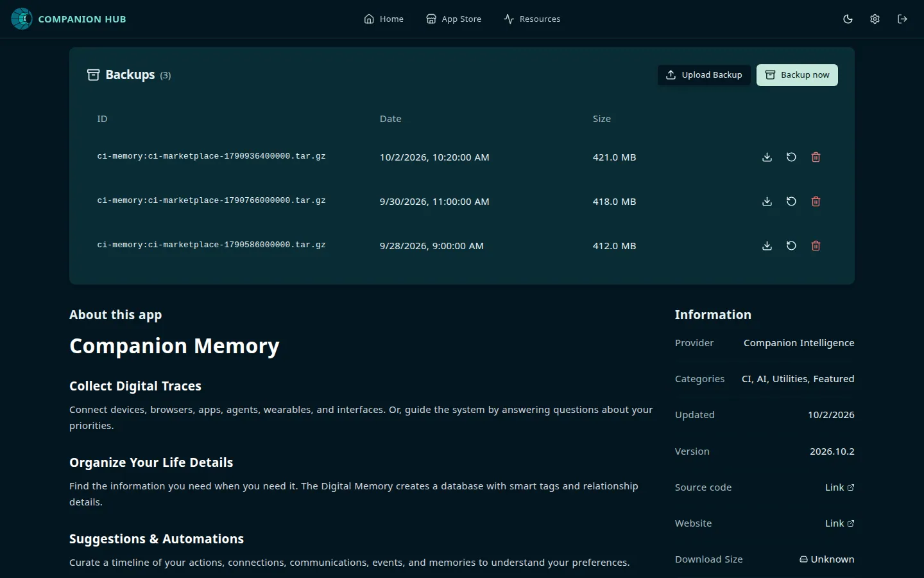The width and height of the screenshot is (924, 578).
Task: Restore the 9/28/2026 backup
Action: [x=791, y=246]
